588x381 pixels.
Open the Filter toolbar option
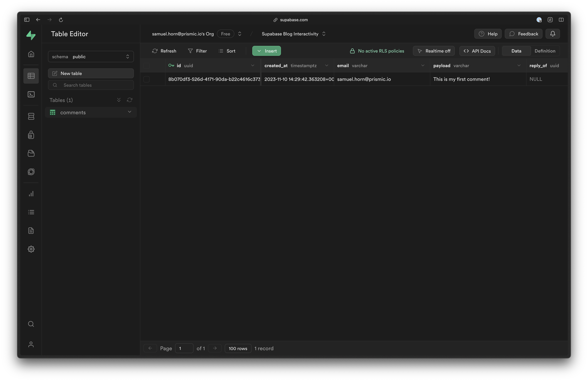(197, 51)
